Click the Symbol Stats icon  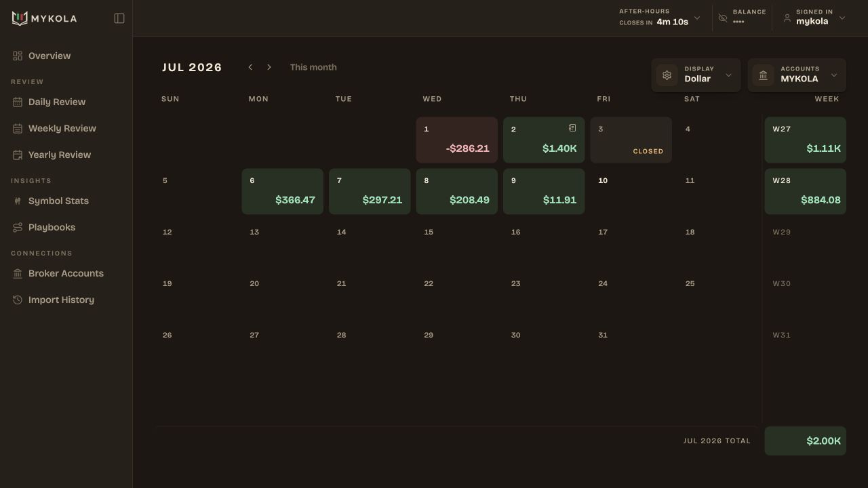click(x=18, y=201)
